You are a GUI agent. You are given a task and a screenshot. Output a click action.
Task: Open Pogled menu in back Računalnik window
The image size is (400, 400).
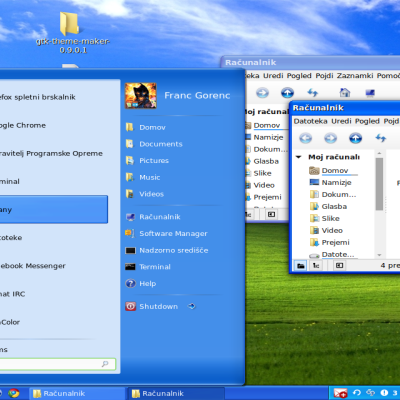299,76
